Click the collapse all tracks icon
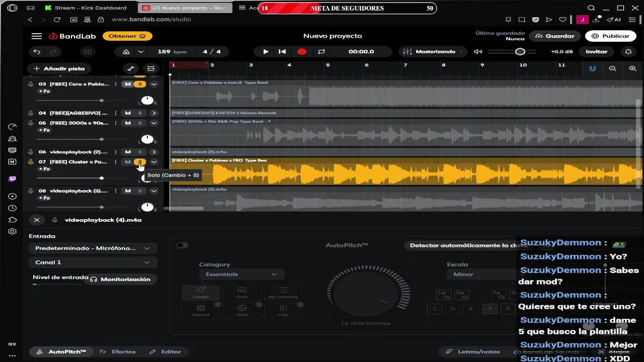This screenshot has height=362, width=644. pos(150,69)
